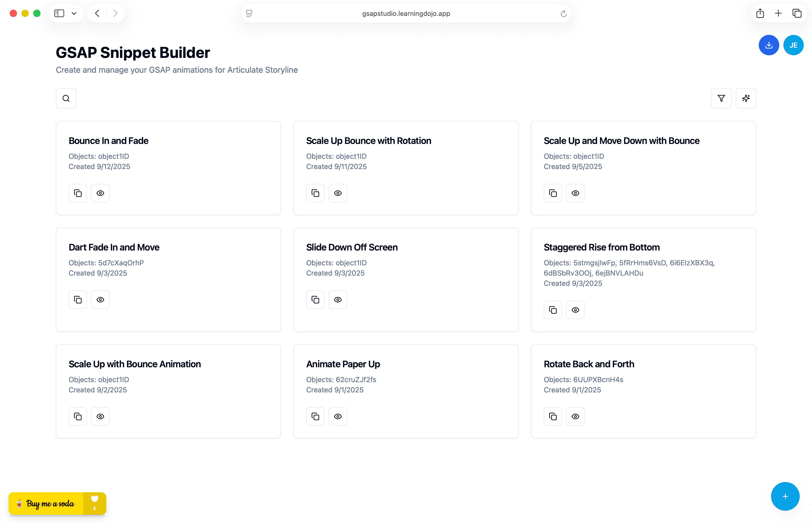The image size is (812, 523).
Task: Click the gsapstudio.learningdojo.app address bar
Action: 406,14
